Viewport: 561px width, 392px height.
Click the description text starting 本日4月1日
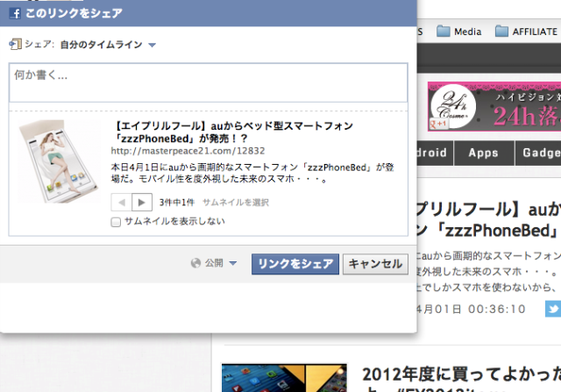point(252,173)
